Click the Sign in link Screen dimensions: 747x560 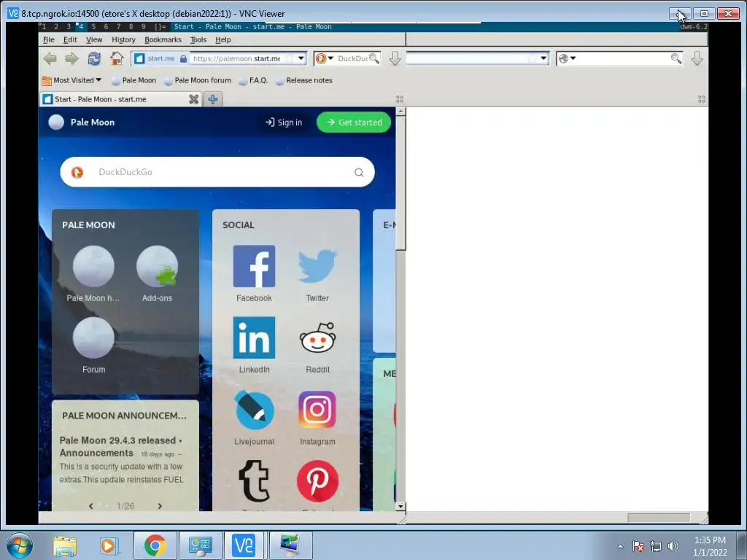coord(284,122)
